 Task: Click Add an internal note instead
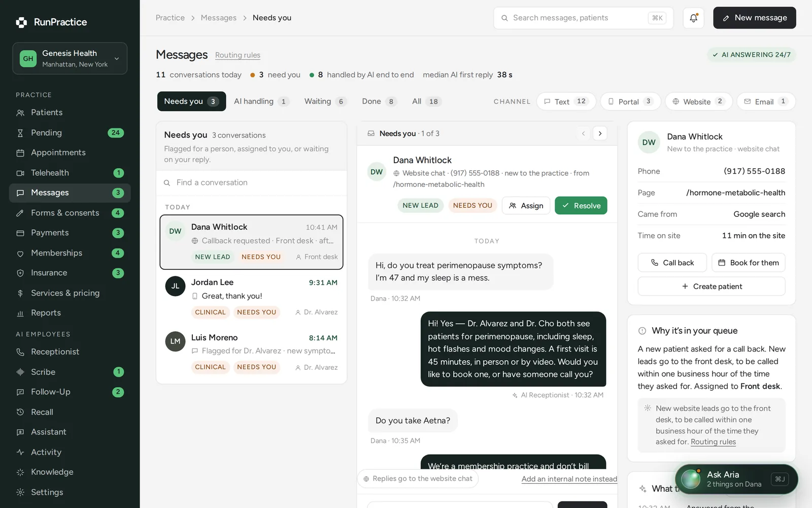pos(569,479)
